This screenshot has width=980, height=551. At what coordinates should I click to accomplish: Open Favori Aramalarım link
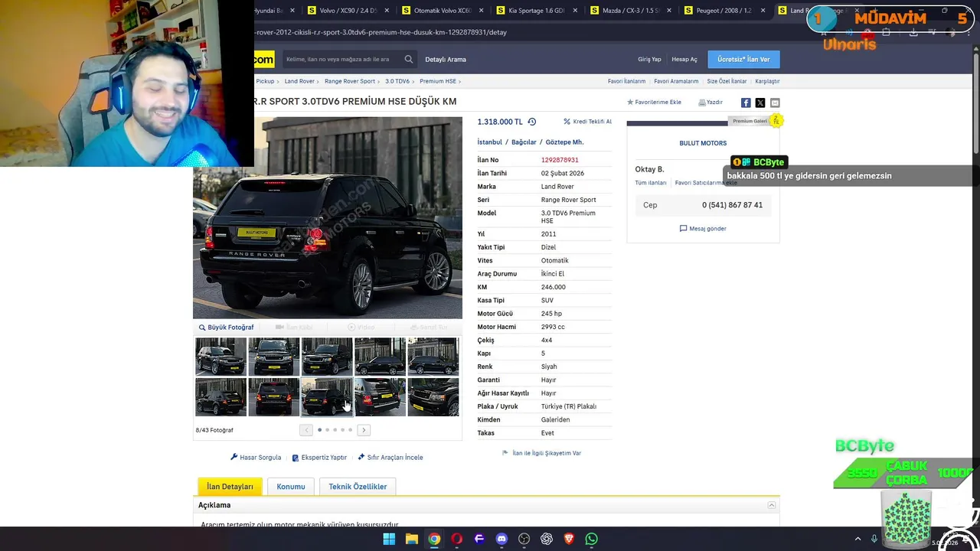pyautogui.click(x=676, y=81)
